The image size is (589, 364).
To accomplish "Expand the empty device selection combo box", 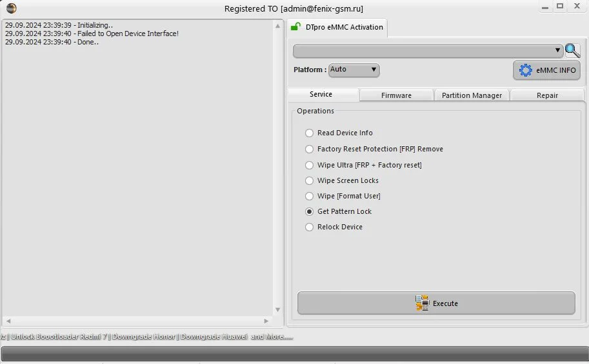I will (x=428, y=51).
